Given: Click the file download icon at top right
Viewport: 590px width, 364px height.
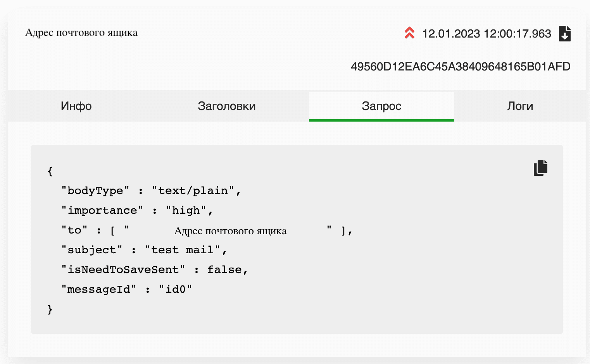Looking at the screenshot, I should 565,34.
